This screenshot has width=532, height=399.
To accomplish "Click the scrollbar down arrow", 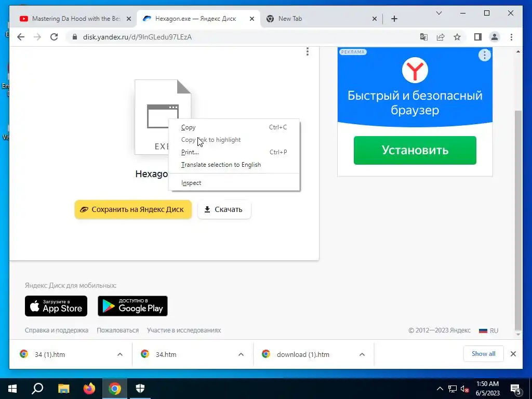I will pyautogui.click(x=518, y=335).
